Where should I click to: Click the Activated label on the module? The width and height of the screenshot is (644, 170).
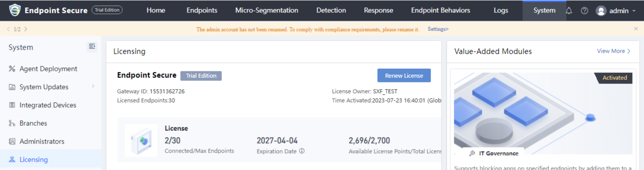pyautogui.click(x=615, y=78)
